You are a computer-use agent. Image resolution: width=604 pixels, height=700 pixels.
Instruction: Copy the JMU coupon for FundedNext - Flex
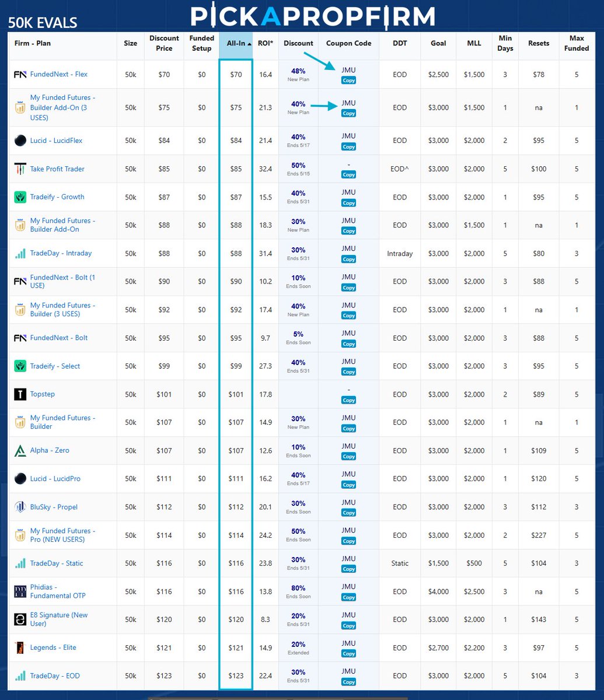(x=348, y=80)
